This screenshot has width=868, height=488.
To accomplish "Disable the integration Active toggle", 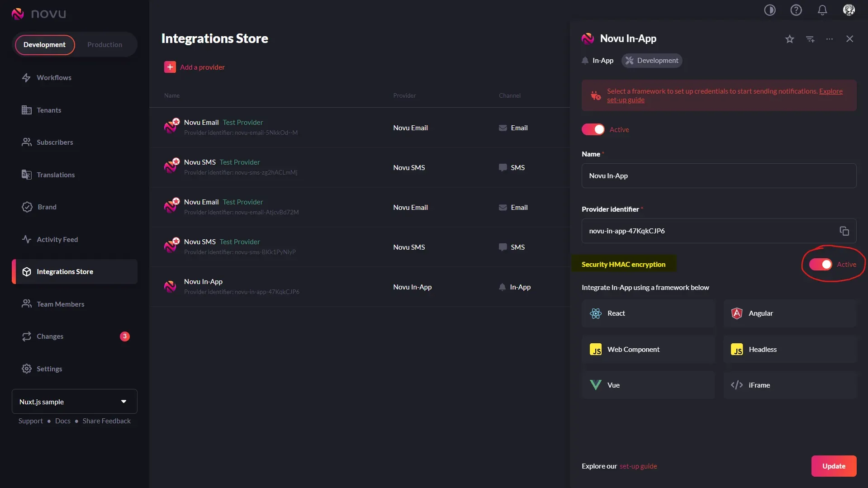I will 593,129.
